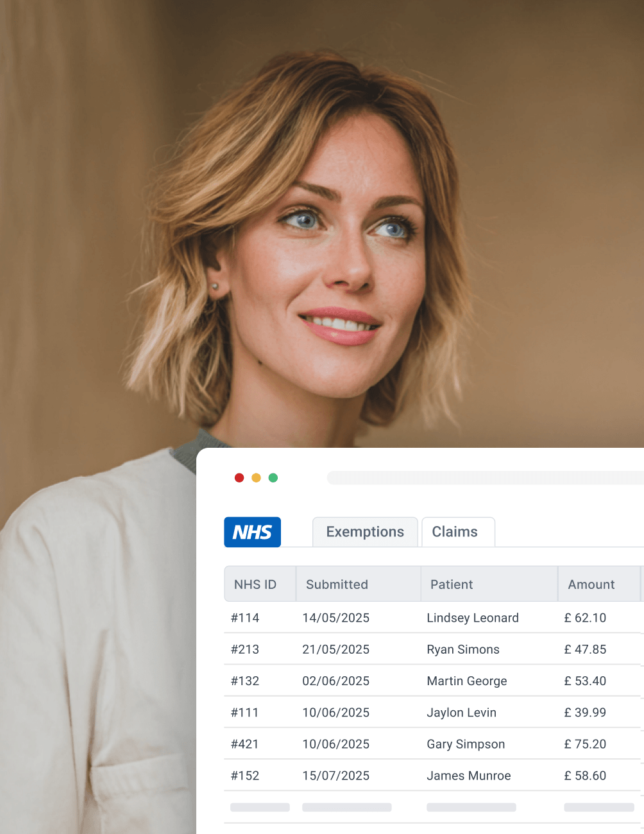
Task: Select NHS ID #114
Action: [245, 618]
